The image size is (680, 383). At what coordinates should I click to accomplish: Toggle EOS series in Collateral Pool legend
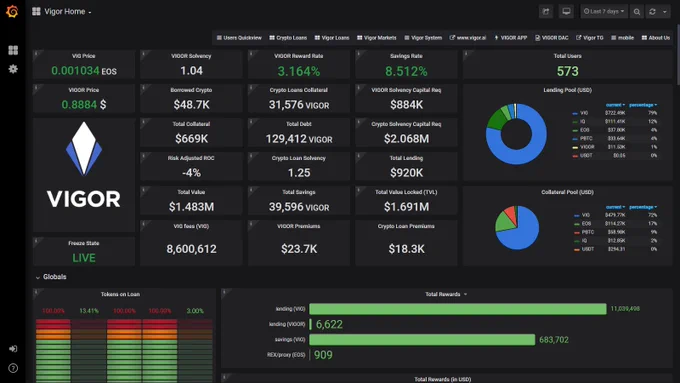click(586, 224)
